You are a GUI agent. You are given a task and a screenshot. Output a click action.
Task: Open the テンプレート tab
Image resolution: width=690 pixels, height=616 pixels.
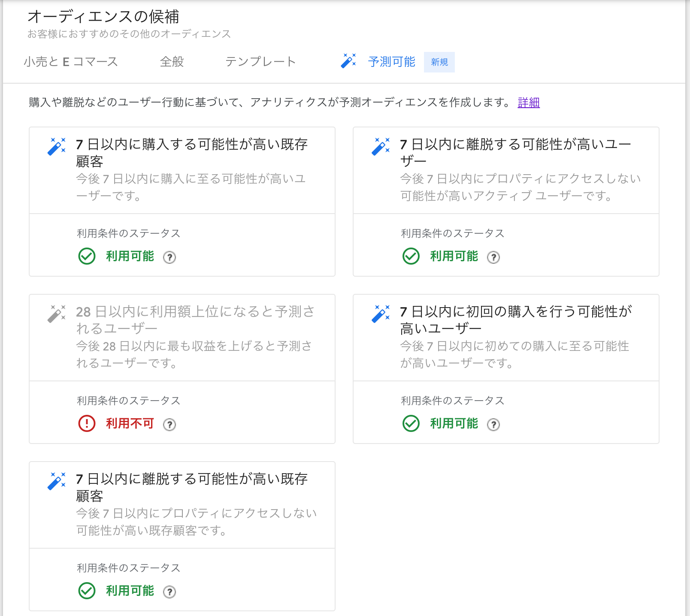[x=260, y=62]
